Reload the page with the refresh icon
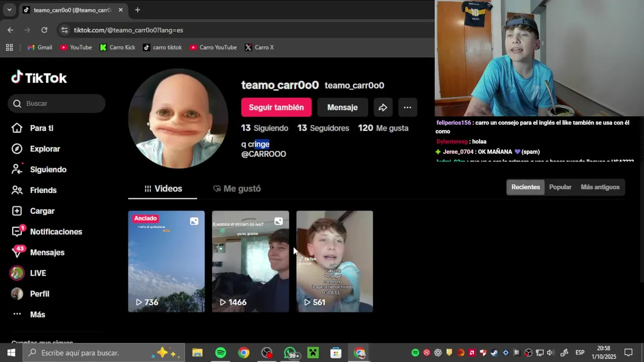Screen dimensions: 644x362 tap(44, 30)
